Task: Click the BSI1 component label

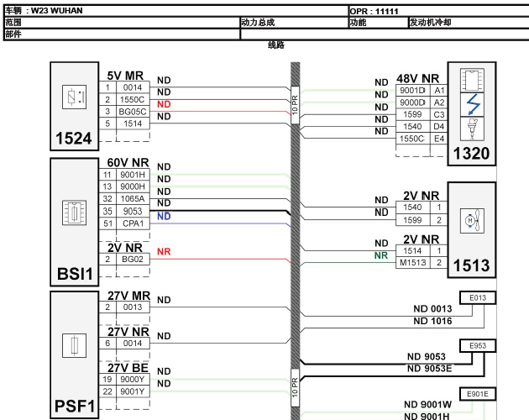Action: tap(75, 274)
